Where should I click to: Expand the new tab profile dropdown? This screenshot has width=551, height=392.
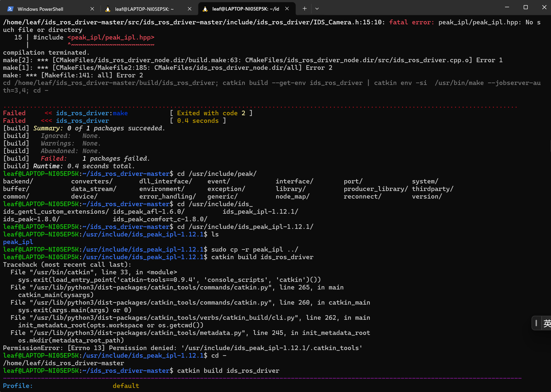coord(317,9)
